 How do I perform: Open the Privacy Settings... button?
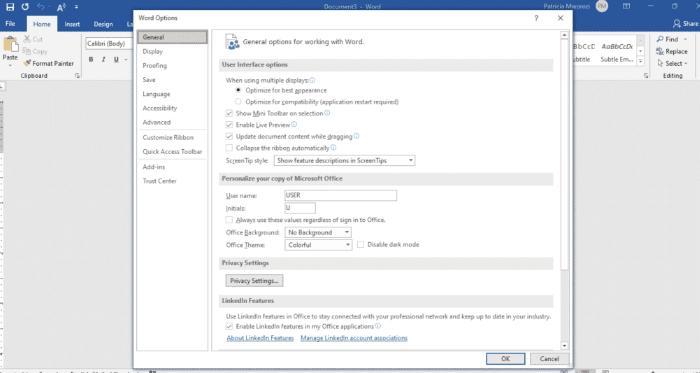coord(254,281)
